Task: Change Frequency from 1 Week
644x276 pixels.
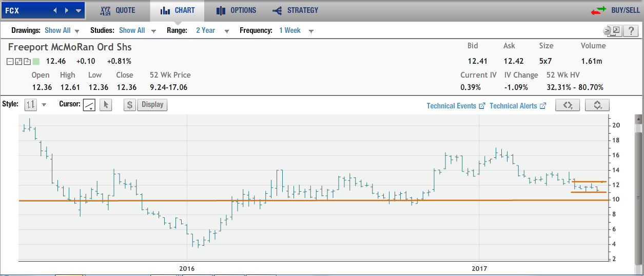Action: [x=296, y=31]
